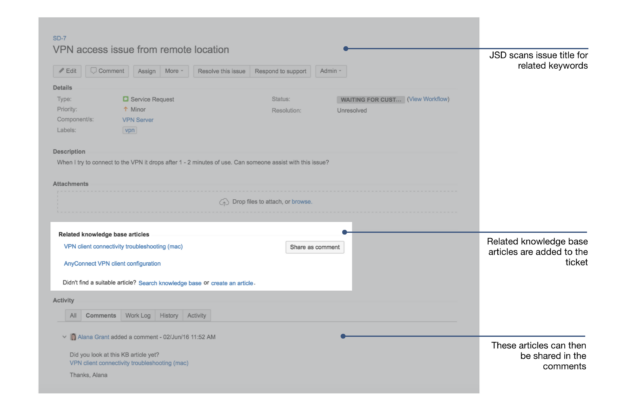The height and width of the screenshot is (405, 625).
Task: Switch to the Comments activity tab
Action: coord(101,315)
